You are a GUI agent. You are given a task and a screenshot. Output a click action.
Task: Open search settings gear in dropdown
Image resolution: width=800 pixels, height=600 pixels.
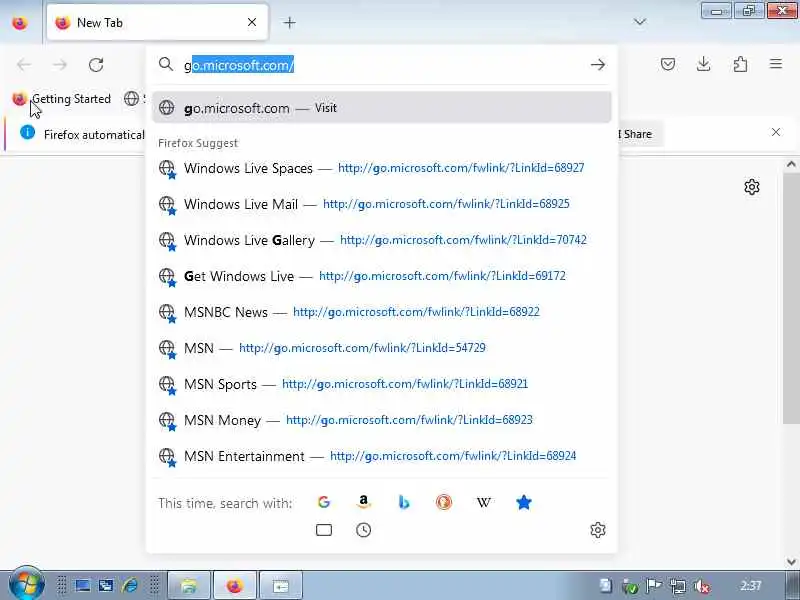coord(598,530)
